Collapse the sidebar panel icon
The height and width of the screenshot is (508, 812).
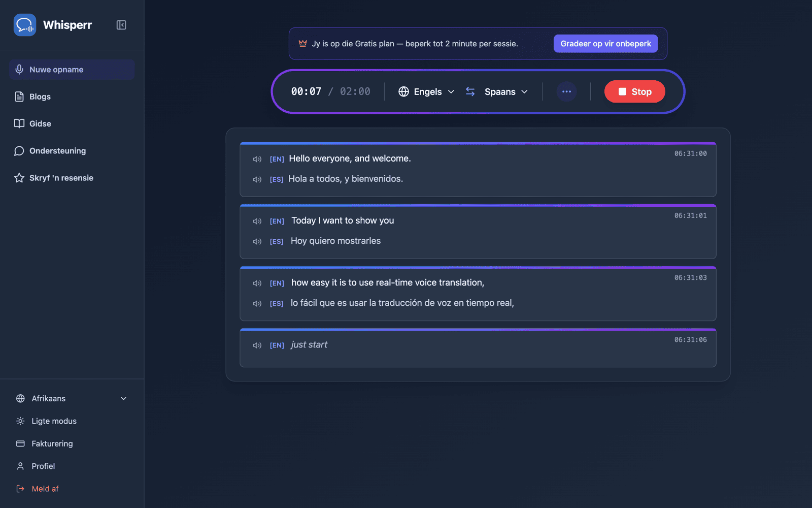(x=121, y=25)
